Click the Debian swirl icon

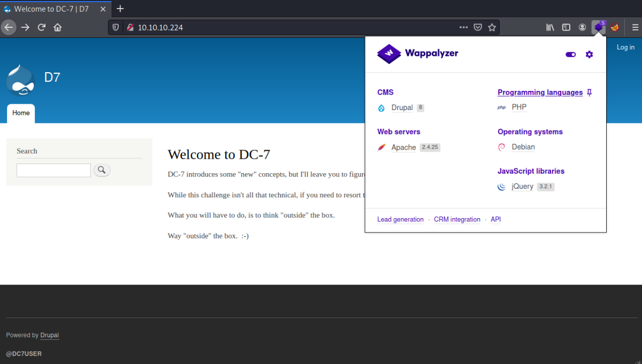pos(502,147)
